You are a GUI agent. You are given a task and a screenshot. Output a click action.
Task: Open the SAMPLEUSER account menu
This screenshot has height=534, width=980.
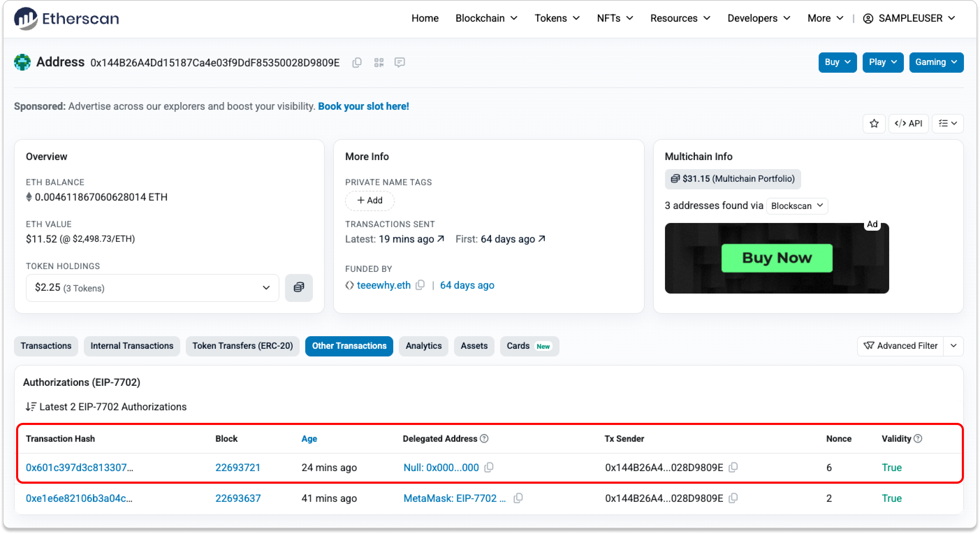click(909, 18)
